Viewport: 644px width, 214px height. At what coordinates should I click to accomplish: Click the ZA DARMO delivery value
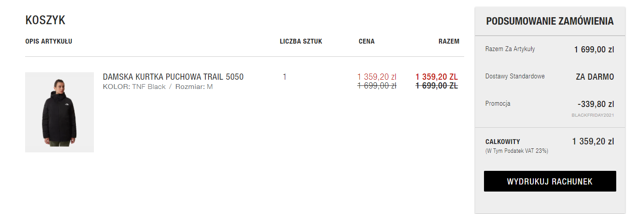point(595,77)
